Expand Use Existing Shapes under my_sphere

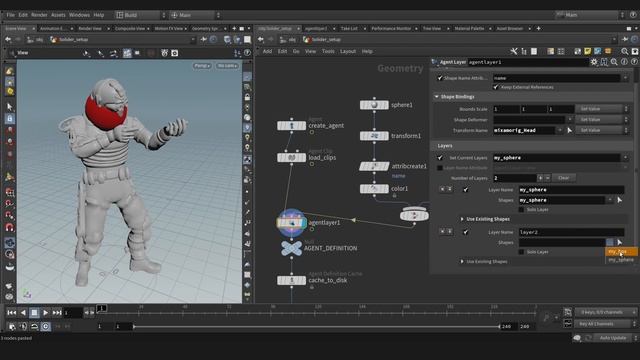[x=462, y=219]
